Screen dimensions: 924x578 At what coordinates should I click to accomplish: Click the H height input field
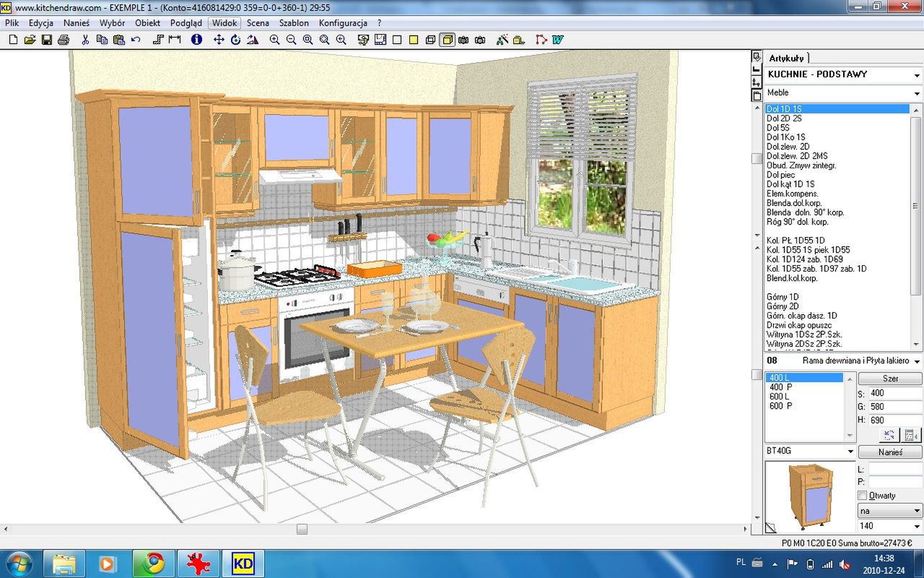coord(894,420)
